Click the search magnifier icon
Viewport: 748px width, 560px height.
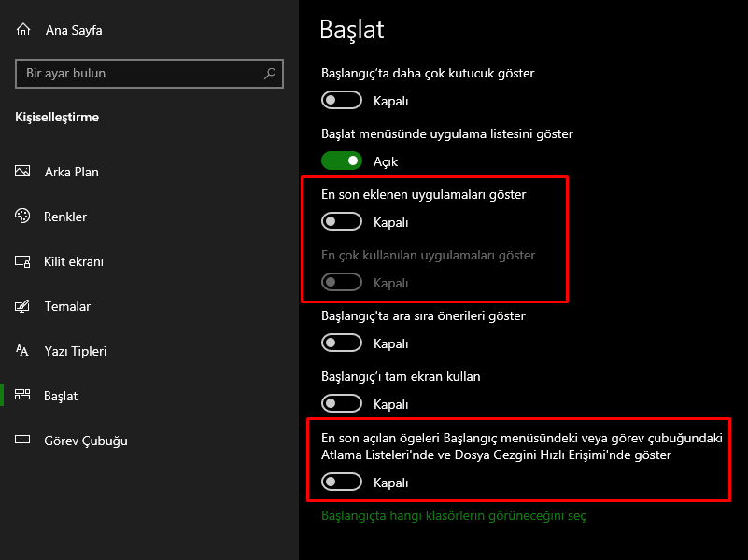click(270, 73)
